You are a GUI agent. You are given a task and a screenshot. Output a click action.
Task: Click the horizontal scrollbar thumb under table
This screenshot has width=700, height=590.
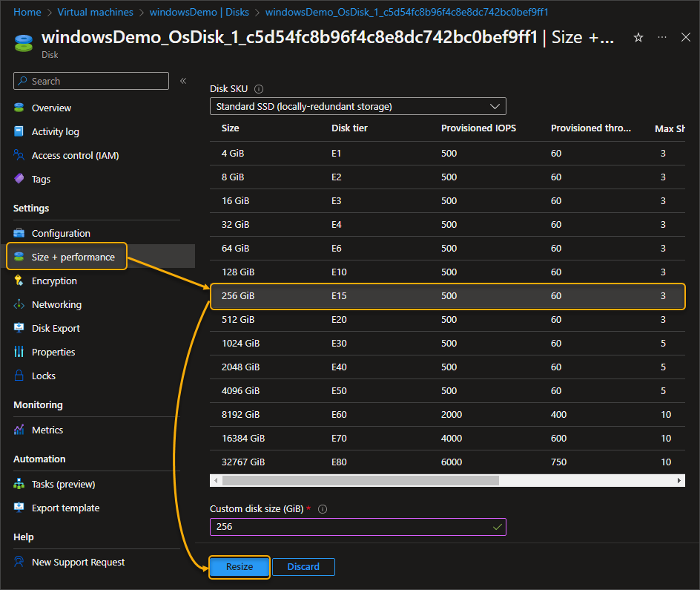pos(360,481)
